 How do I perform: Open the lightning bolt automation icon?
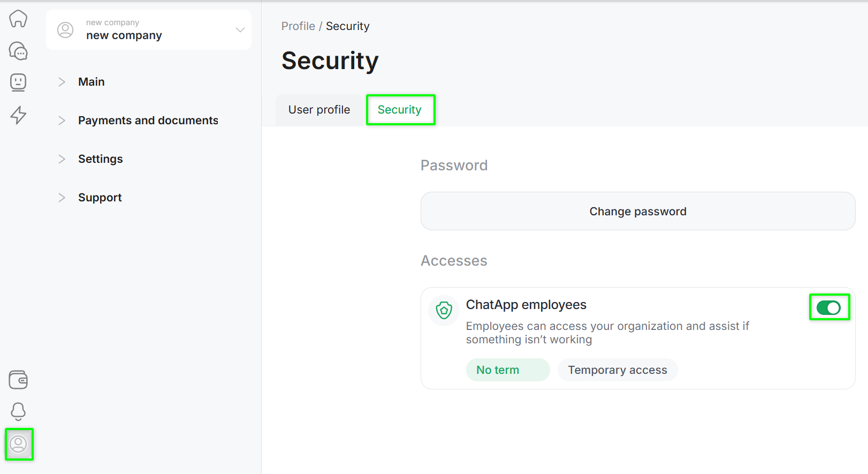click(x=18, y=115)
